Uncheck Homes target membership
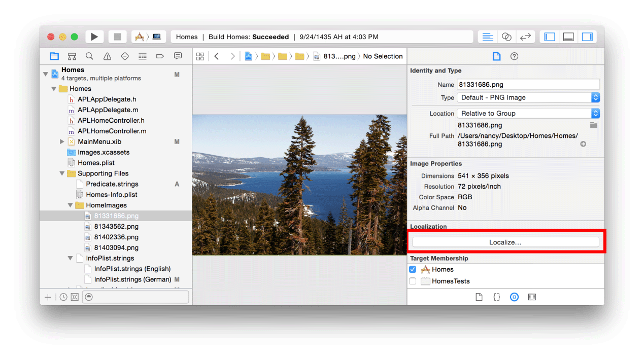644x359 pixels. (413, 270)
